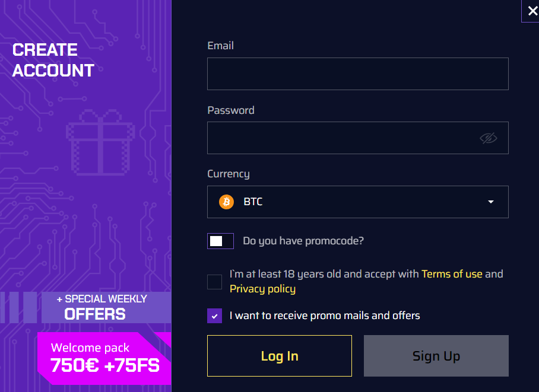This screenshot has height=392, width=539.
Task: Click the Email input field
Action: [x=358, y=74]
